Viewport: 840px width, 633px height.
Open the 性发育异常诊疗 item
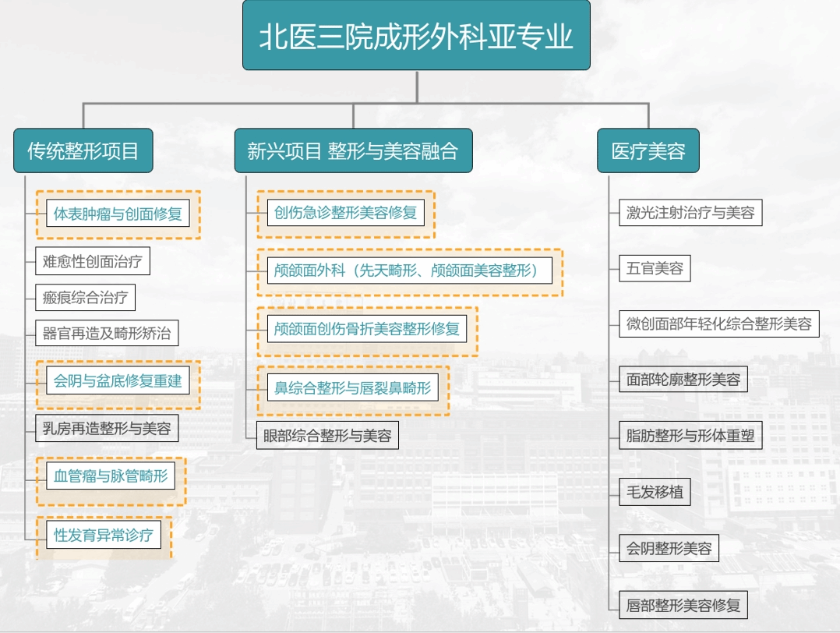[104, 536]
